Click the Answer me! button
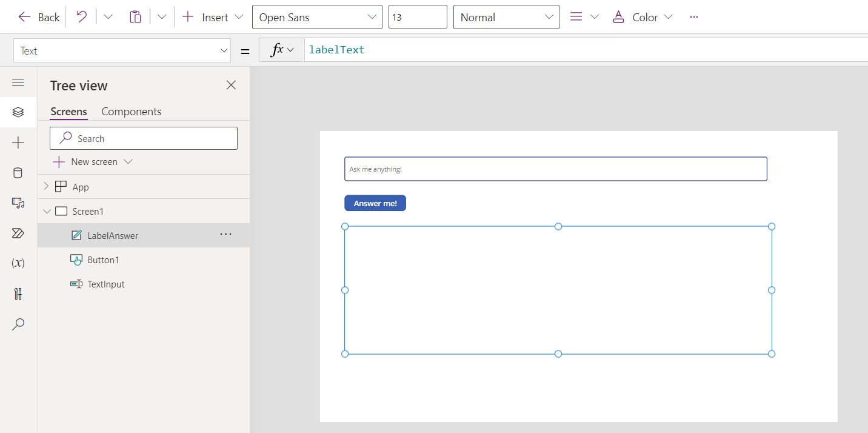Image resolution: width=868 pixels, height=433 pixels. [x=375, y=203]
